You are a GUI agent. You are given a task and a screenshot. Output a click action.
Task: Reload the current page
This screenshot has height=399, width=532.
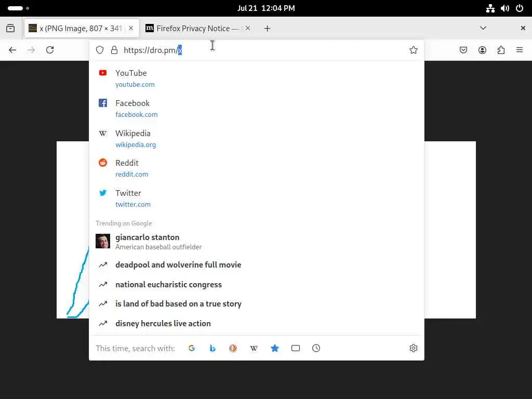click(50, 50)
